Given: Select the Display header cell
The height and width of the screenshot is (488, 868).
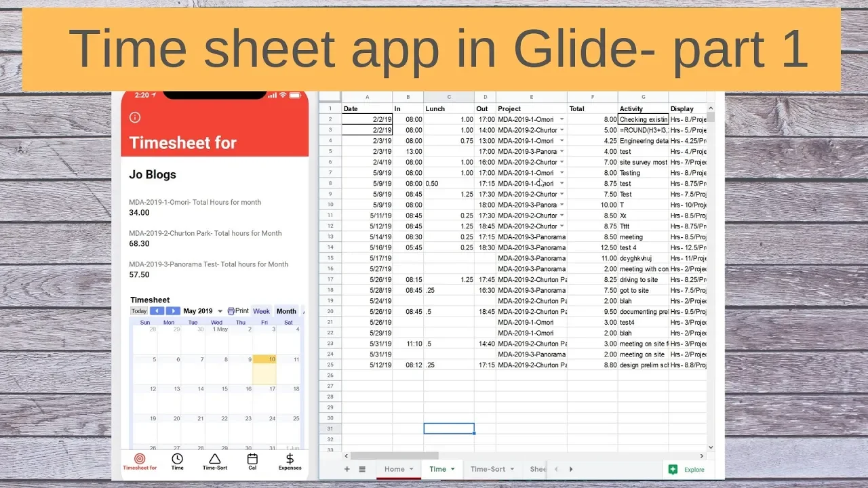Looking at the screenshot, I should [688, 108].
